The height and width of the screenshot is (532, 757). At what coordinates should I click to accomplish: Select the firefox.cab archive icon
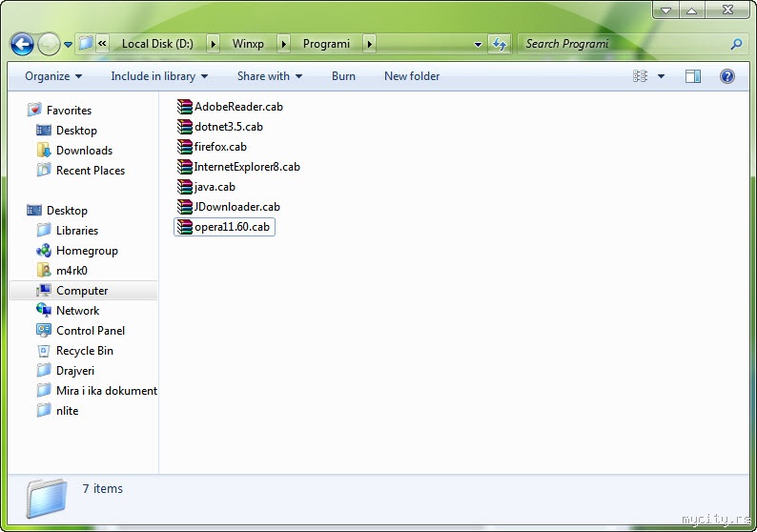[x=184, y=147]
